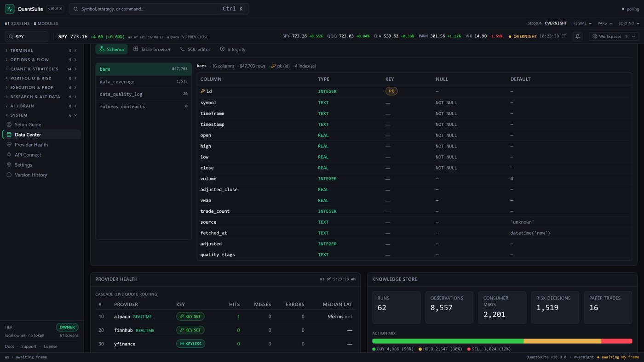This screenshot has width=644, height=362.
Task: Click the Workspaces grid icon
Action: 595,36
